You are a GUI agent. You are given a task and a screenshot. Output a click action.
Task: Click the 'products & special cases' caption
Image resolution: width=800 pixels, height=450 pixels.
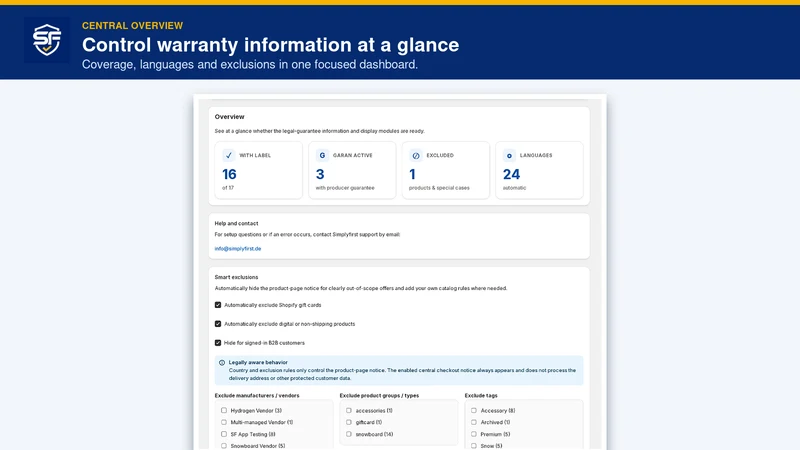click(439, 188)
